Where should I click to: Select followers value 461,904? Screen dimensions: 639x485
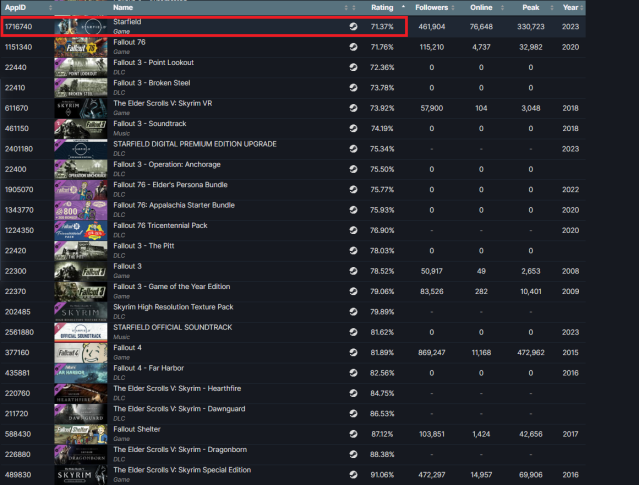432,26
